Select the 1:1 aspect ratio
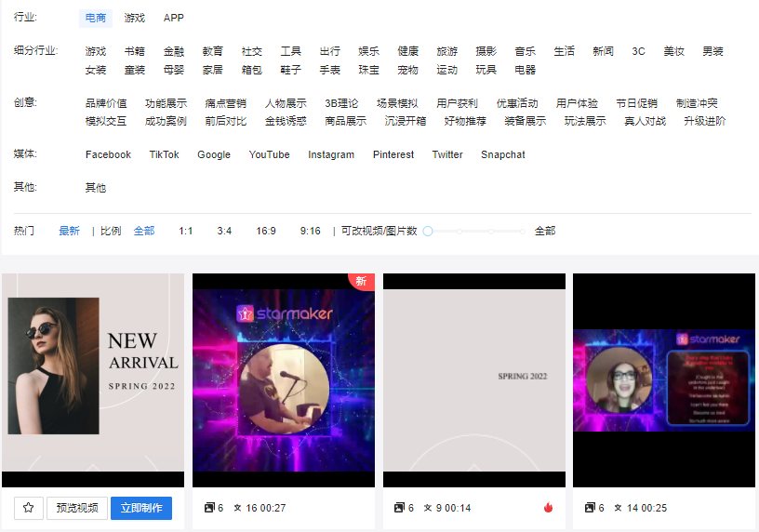 (185, 231)
